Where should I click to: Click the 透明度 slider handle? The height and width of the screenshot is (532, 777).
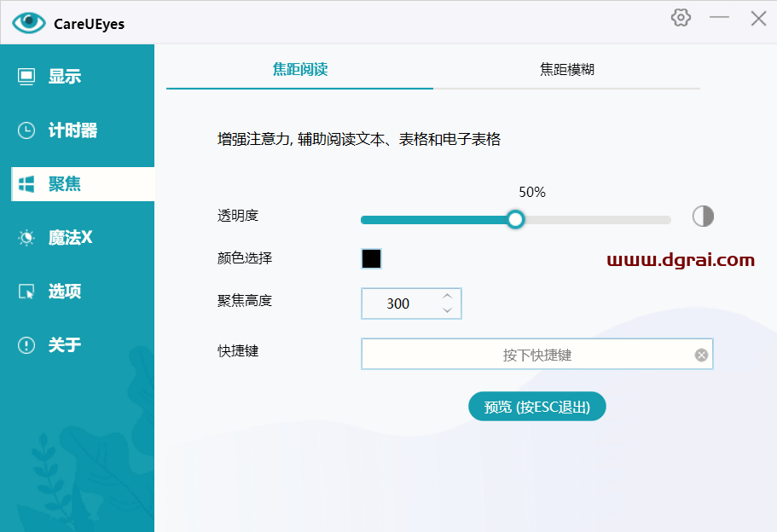[515, 219]
